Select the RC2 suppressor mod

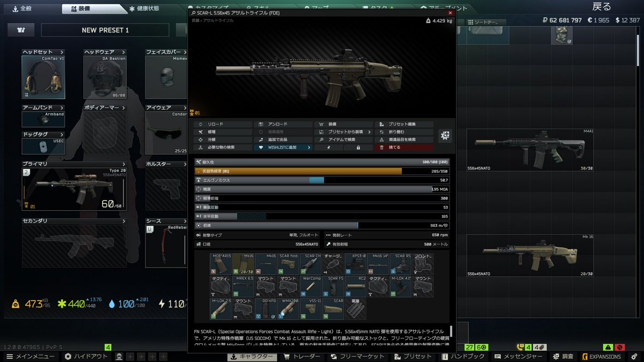point(356,286)
